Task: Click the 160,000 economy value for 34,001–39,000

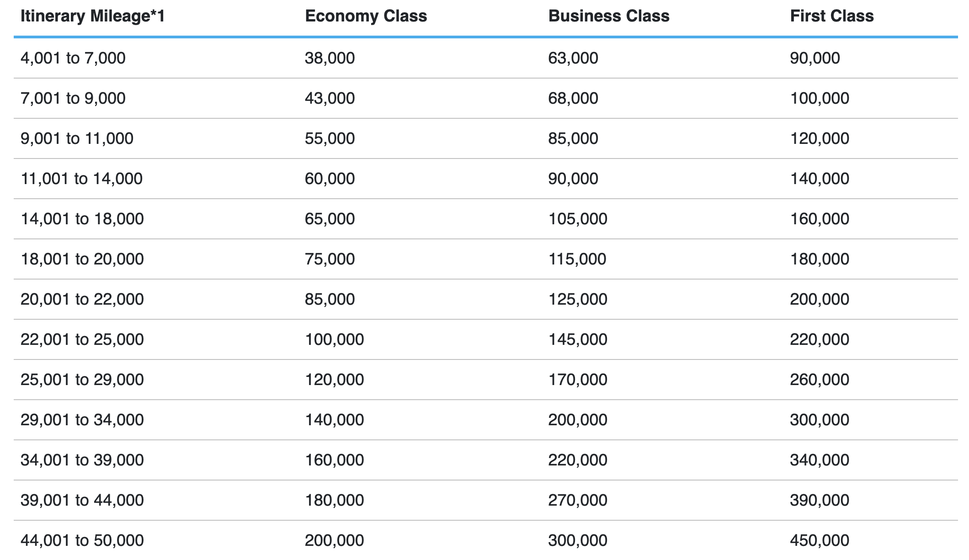Action: pos(335,460)
